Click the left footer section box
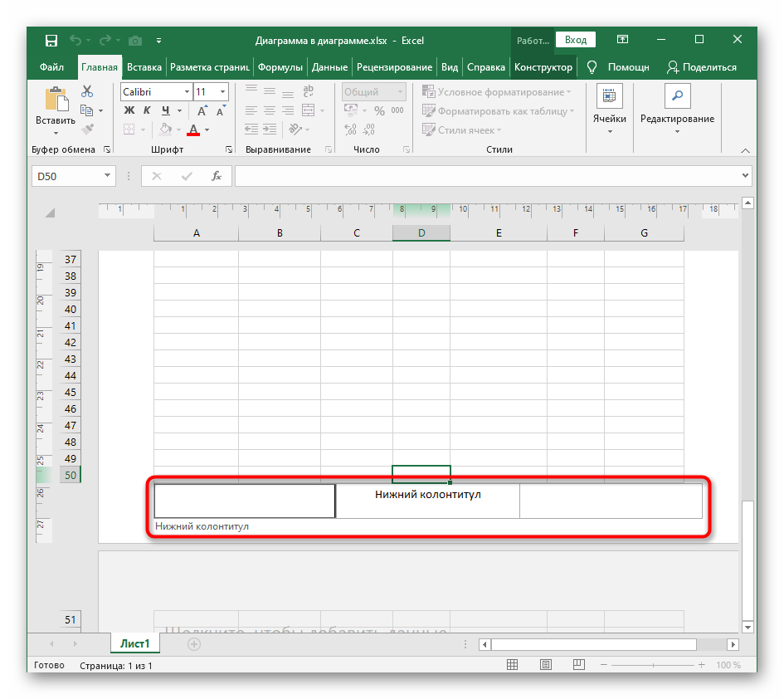 click(245, 501)
